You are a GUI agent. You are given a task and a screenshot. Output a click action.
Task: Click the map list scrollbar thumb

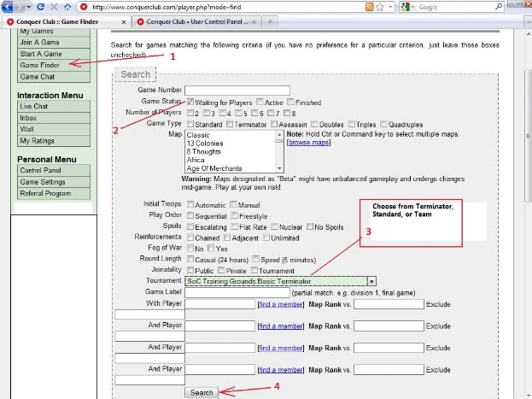pyautogui.click(x=279, y=141)
